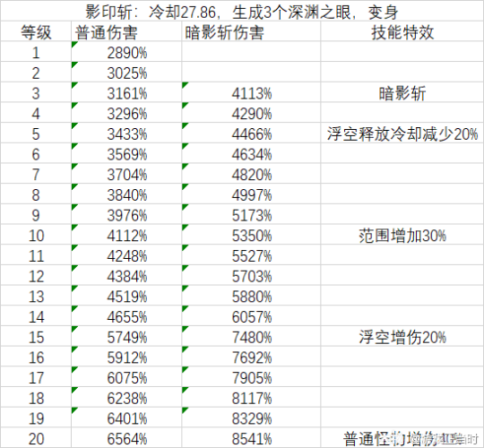
Task: Select cell with value 4112%
Action: pyautogui.click(x=126, y=235)
